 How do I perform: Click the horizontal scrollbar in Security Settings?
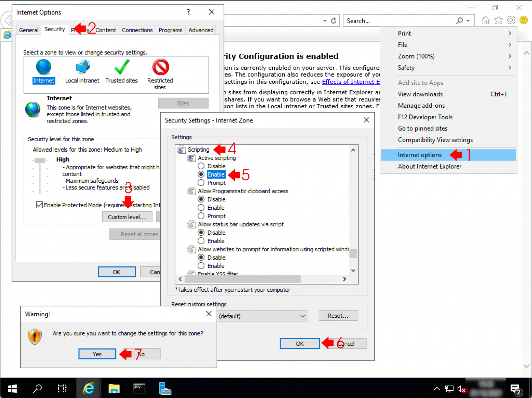[242, 279]
